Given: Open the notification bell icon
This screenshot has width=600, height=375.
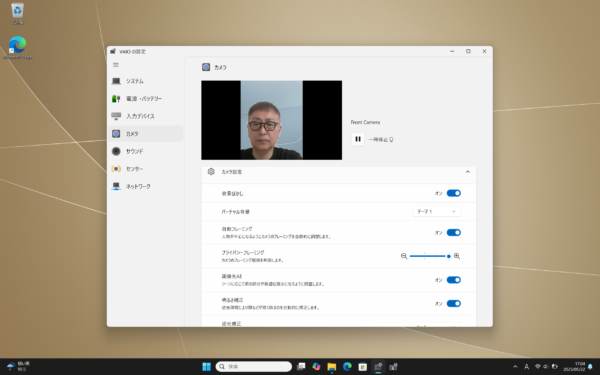Looking at the screenshot, I should (590, 367).
